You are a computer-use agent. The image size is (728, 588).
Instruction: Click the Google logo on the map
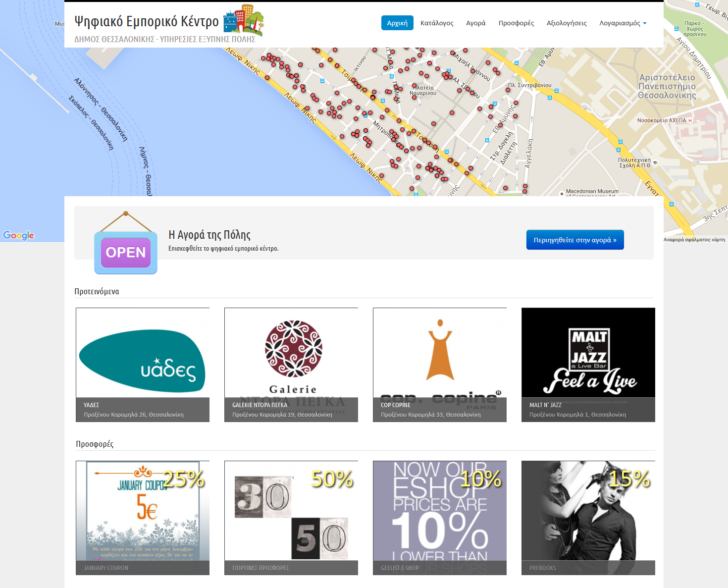pyautogui.click(x=19, y=235)
